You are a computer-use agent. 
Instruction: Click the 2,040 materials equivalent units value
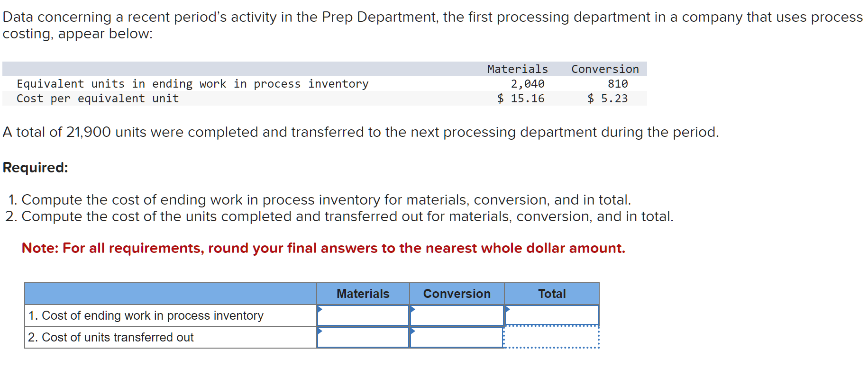pos(528,84)
